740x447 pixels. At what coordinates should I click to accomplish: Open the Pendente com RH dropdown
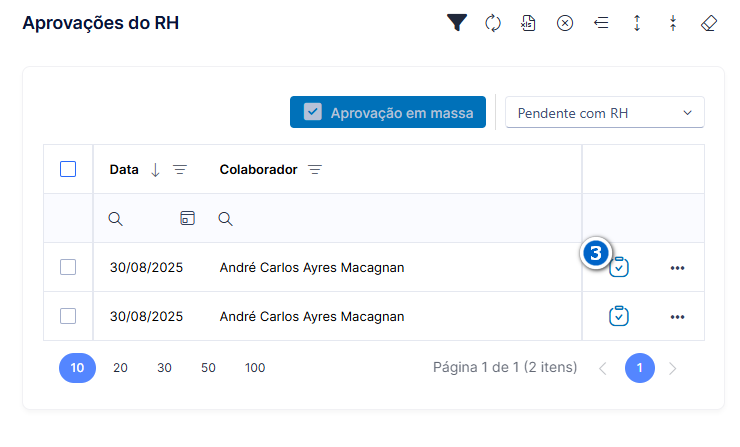coord(605,112)
